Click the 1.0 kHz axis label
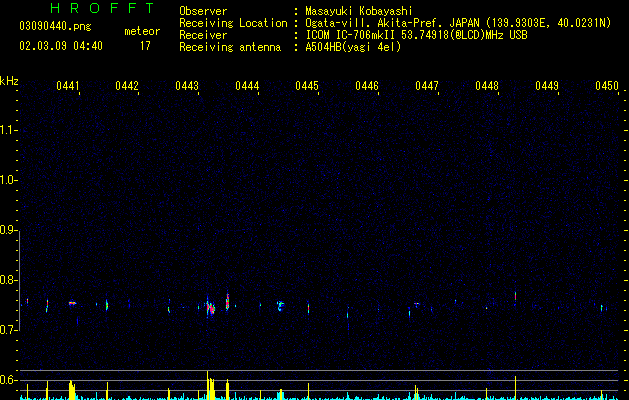Viewport: 629px width, 400px height. 8,180
